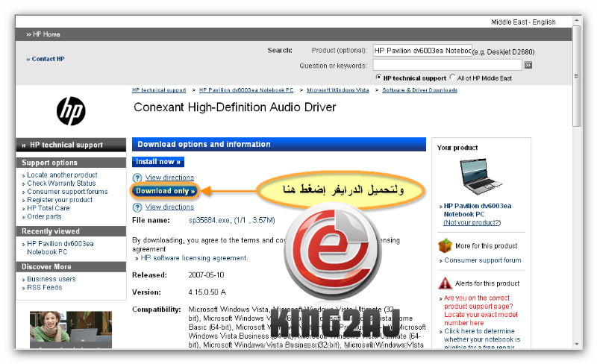Click the HP logo
Image resolution: width=597 pixels, height=364 pixels.
tap(71, 112)
